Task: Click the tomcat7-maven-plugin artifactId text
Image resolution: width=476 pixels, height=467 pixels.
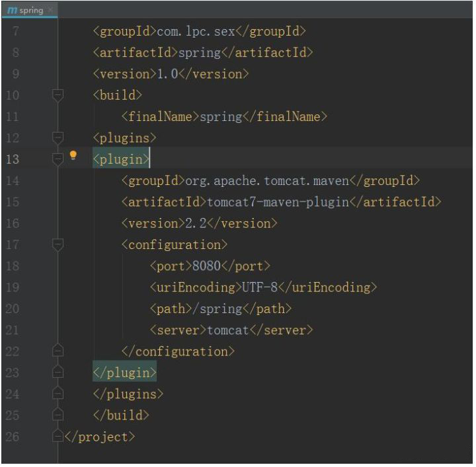Action: tap(277, 202)
